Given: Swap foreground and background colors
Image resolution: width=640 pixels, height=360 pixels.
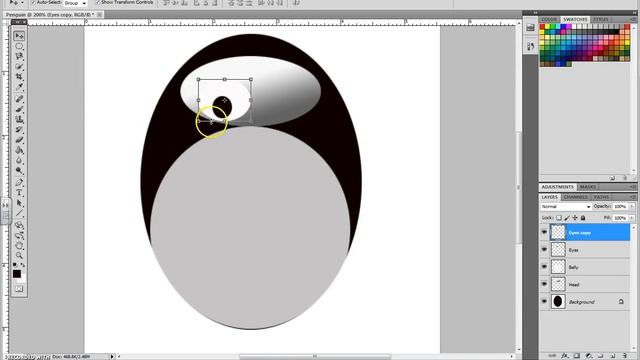Looking at the screenshot, I should coord(23,265).
